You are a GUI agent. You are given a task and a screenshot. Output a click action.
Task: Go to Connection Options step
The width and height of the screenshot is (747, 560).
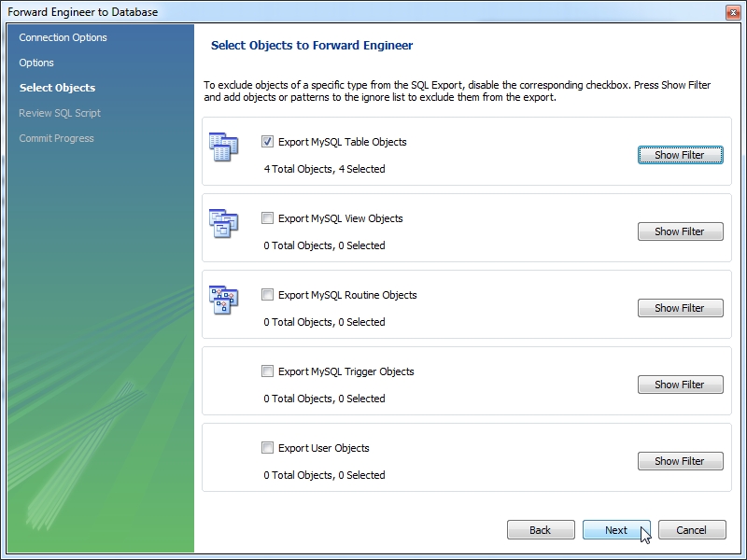point(63,37)
